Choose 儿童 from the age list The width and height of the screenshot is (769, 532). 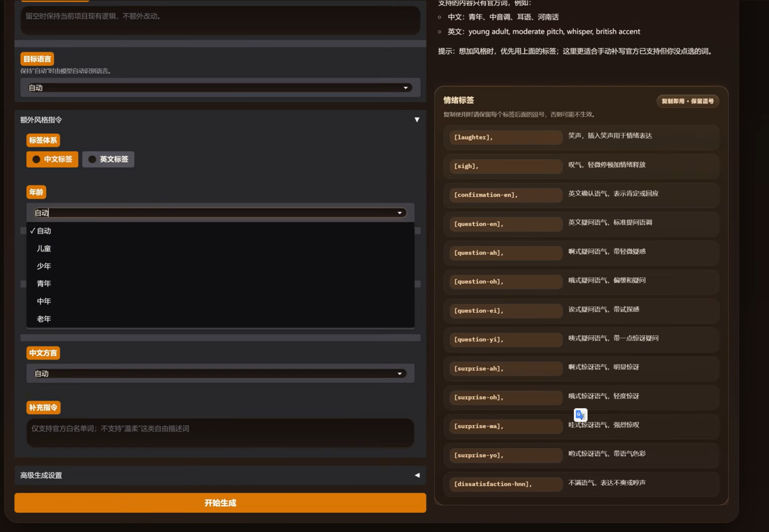click(44, 249)
